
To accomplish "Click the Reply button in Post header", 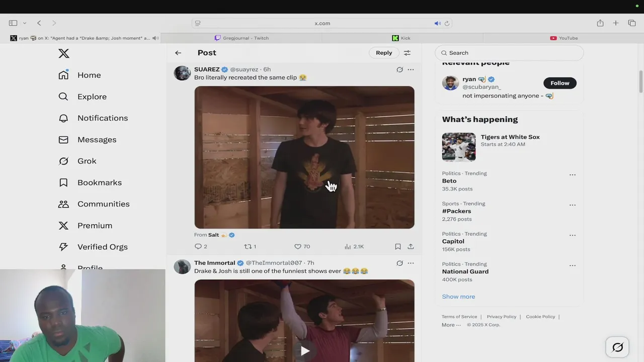I will pos(384,53).
